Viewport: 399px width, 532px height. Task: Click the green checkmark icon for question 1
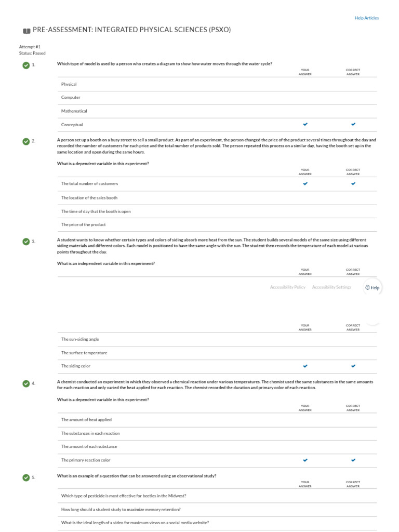(26, 65)
